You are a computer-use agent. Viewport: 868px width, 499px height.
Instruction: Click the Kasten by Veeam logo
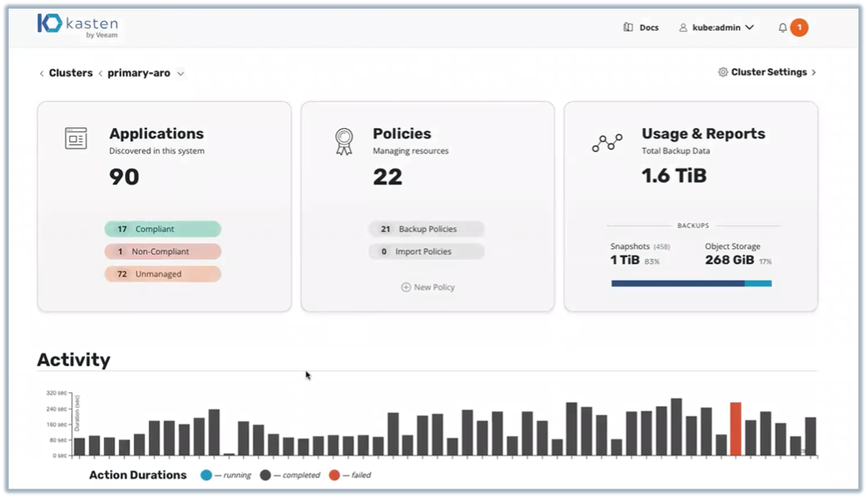(77, 25)
